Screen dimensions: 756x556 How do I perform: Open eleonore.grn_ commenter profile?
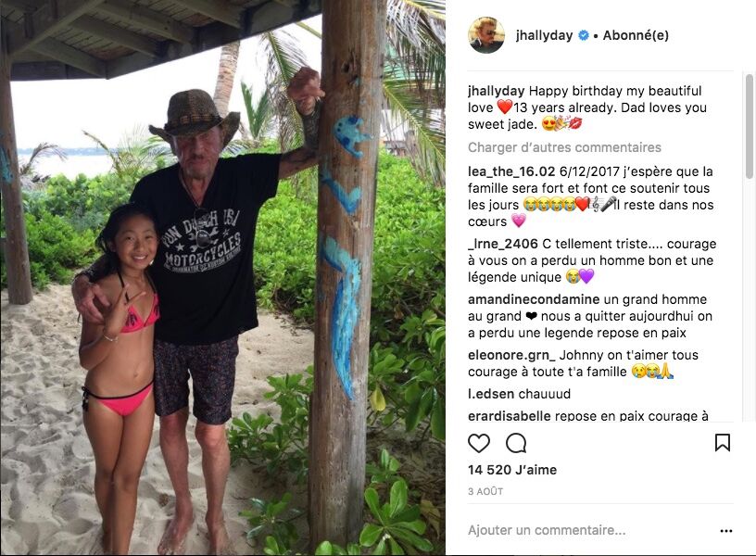[x=511, y=356]
